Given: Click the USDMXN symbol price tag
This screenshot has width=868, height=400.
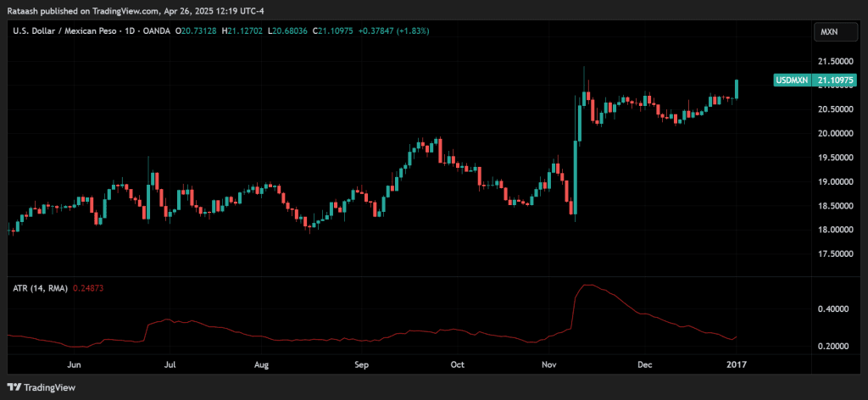Looking at the screenshot, I should pyautogui.click(x=793, y=81).
